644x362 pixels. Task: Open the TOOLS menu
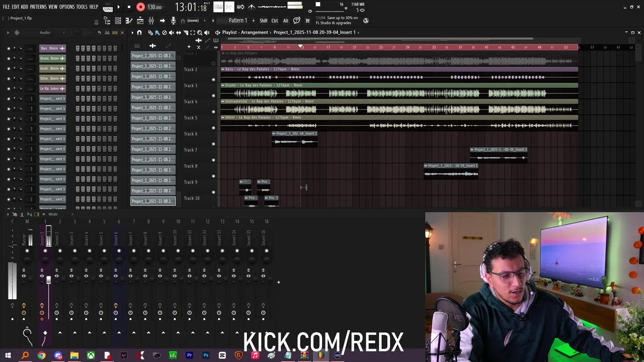coord(82,7)
